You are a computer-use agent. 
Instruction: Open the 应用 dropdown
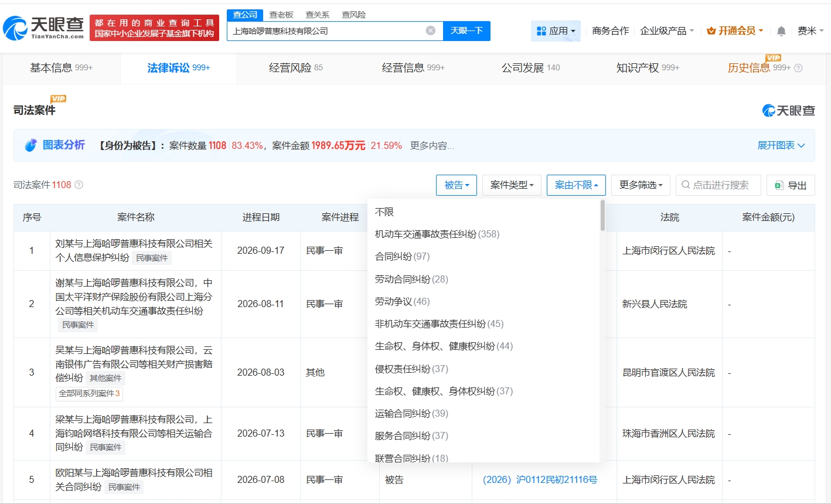coord(556,30)
